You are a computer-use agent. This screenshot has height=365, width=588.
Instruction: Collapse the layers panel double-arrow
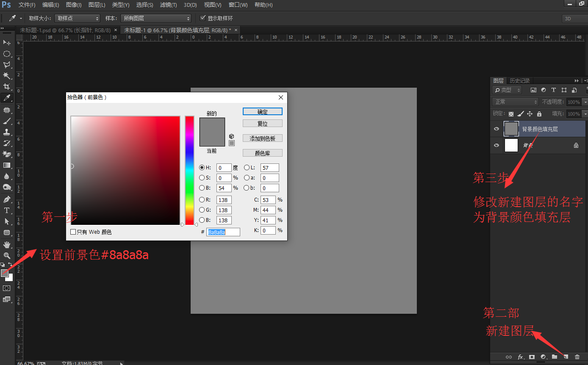tap(577, 80)
